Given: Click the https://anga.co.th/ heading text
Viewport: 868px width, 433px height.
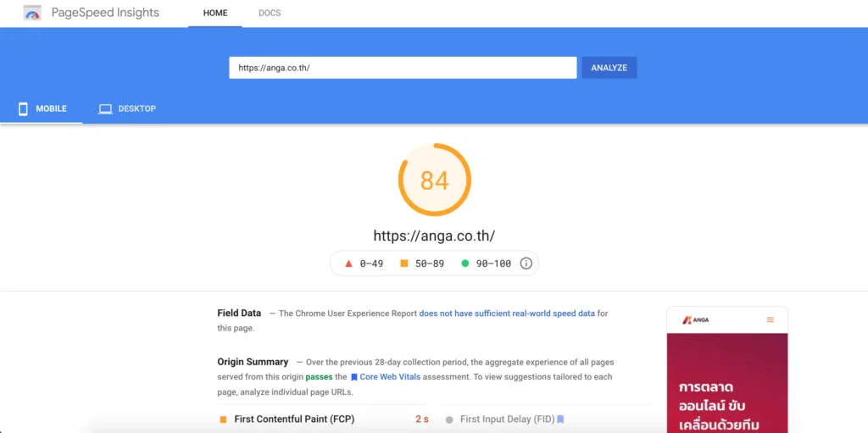Looking at the screenshot, I should click(x=435, y=236).
